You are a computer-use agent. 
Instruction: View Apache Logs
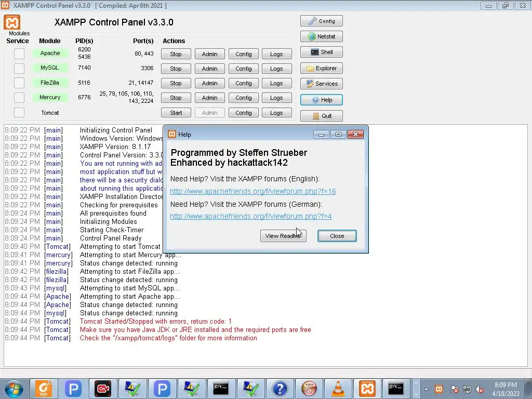coord(276,54)
